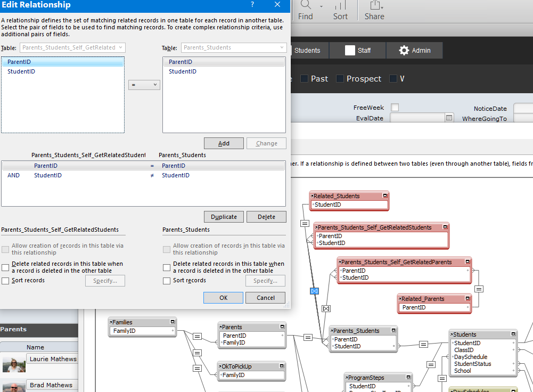The image size is (533, 392).
Task: Toggle the V filter checkbox
Action: (393, 78)
